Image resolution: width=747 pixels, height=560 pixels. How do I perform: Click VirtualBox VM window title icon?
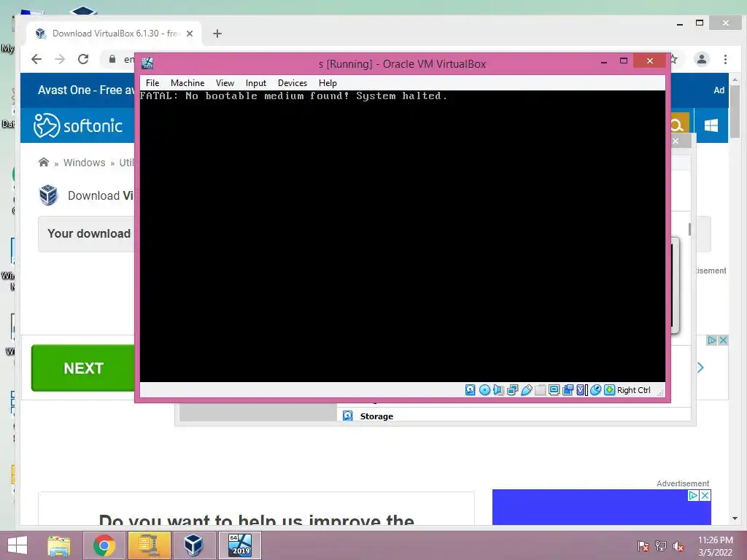click(x=147, y=63)
